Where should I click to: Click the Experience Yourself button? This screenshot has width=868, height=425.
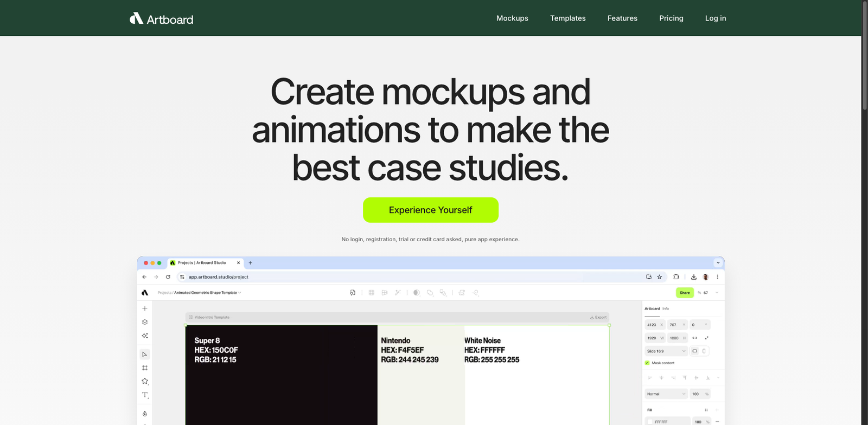(431, 210)
